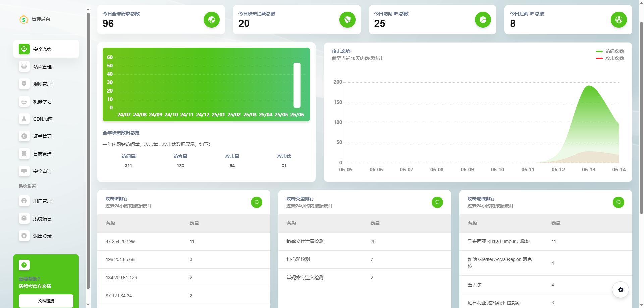Screen dimensions: 644x308
Task: Click the 今日攻击拦截总数 shield icon
Action: 347,20
